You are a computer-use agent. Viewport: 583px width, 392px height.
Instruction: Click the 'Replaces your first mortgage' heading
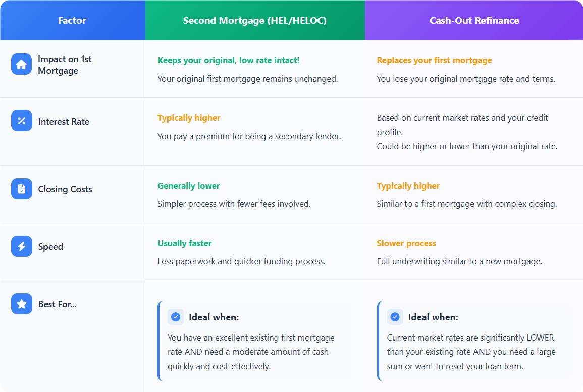(434, 60)
